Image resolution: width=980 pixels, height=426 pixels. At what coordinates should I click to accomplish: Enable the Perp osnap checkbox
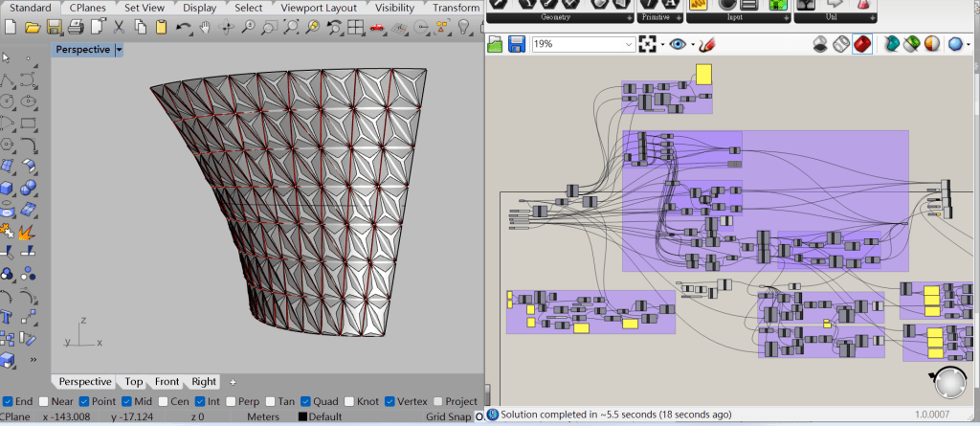pos(231,402)
